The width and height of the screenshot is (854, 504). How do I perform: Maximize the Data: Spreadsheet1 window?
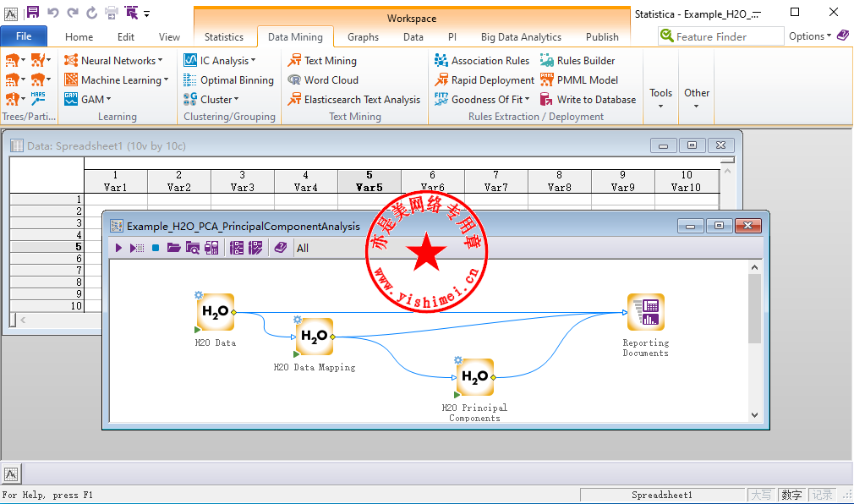tap(692, 145)
